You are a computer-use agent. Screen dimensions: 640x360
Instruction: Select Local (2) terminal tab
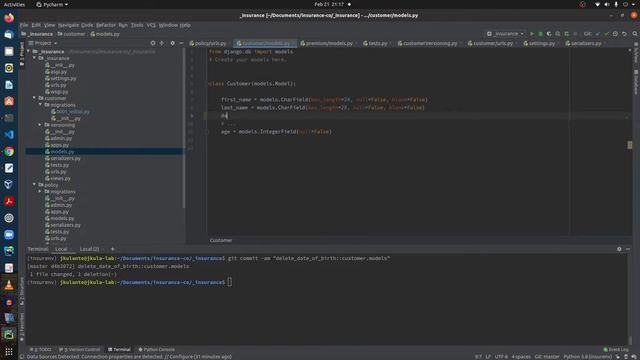coord(89,249)
